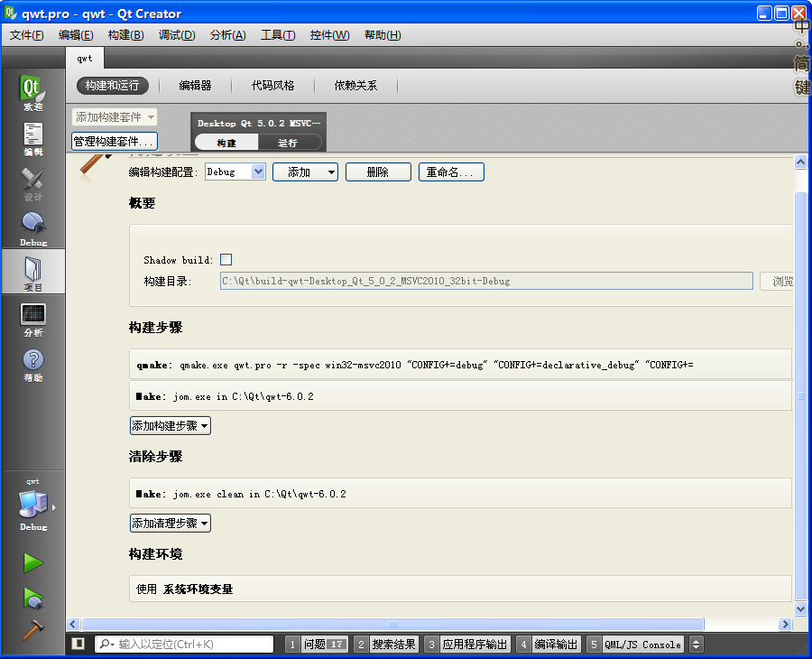The width and height of the screenshot is (812, 659).
Task: Toggle the Shadow build checkbox
Action: point(226,260)
